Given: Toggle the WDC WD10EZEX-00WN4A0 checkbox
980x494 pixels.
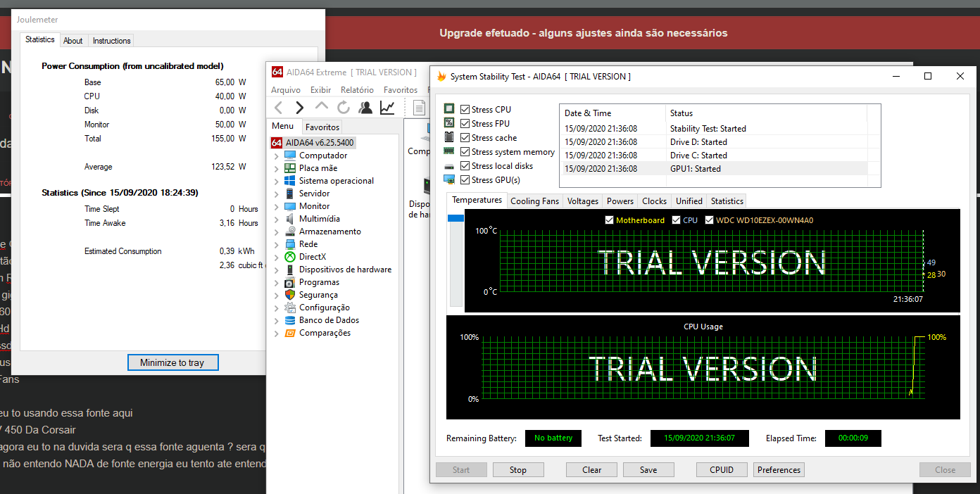Looking at the screenshot, I should coord(709,220).
